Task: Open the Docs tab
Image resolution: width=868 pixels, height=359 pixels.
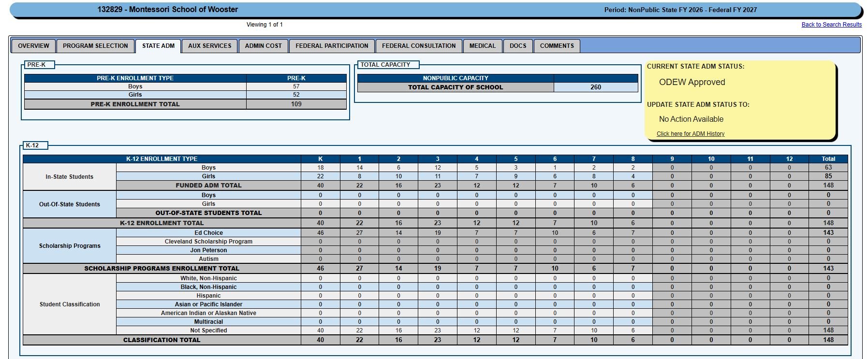Action: point(518,46)
